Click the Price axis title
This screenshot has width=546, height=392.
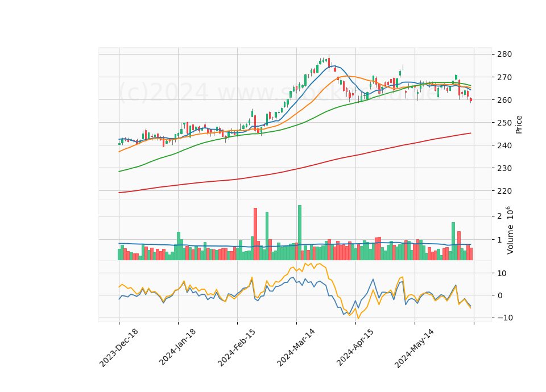click(x=519, y=124)
